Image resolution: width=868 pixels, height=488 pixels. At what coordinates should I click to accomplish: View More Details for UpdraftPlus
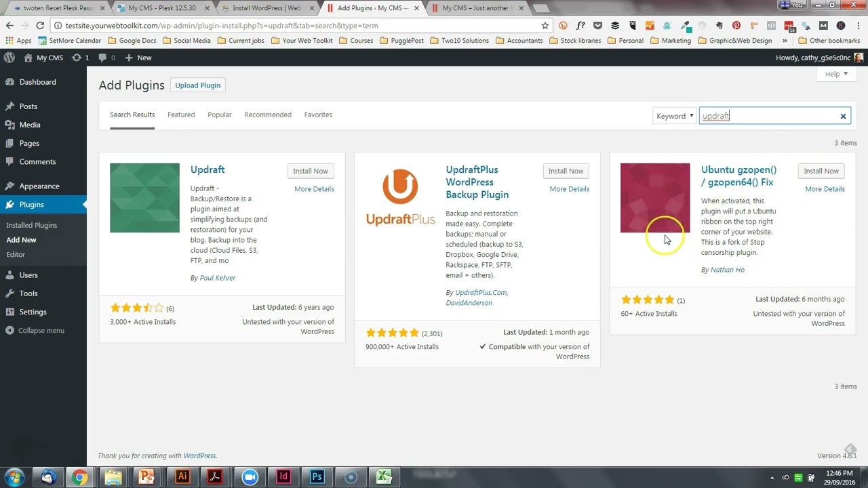(x=570, y=189)
